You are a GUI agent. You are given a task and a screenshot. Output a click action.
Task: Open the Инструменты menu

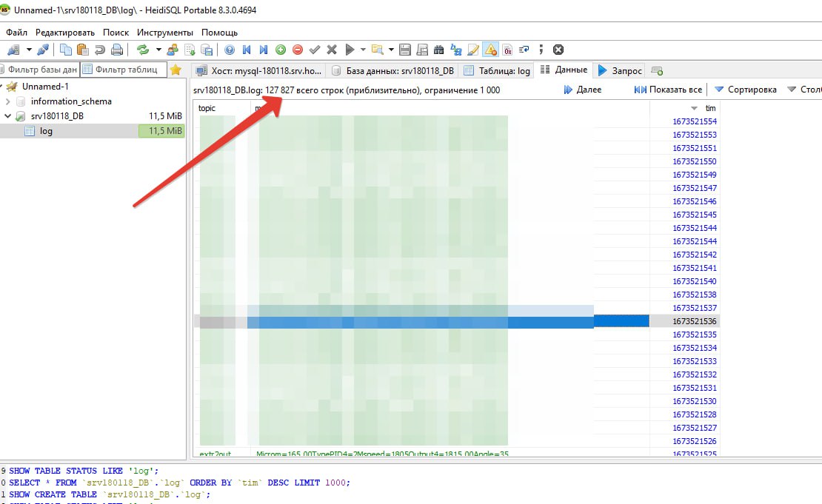click(165, 33)
